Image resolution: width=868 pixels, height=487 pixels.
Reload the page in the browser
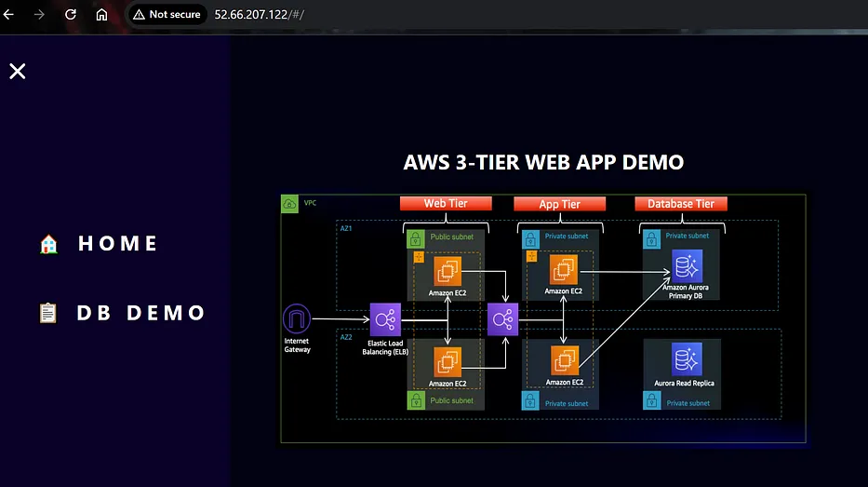coord(71,14)
